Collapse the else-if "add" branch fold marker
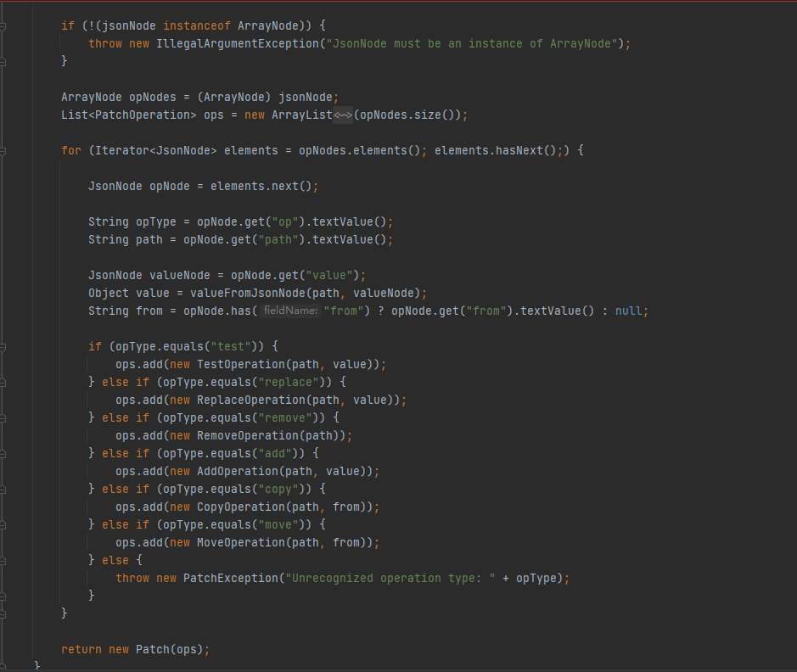797x672 pixels. 3,454
